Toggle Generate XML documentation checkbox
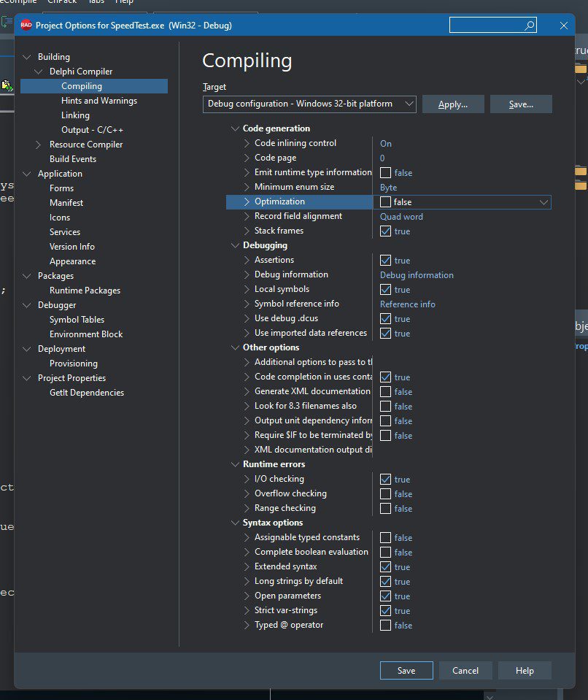Screen dimensions: 588x700 coord(385,391)
